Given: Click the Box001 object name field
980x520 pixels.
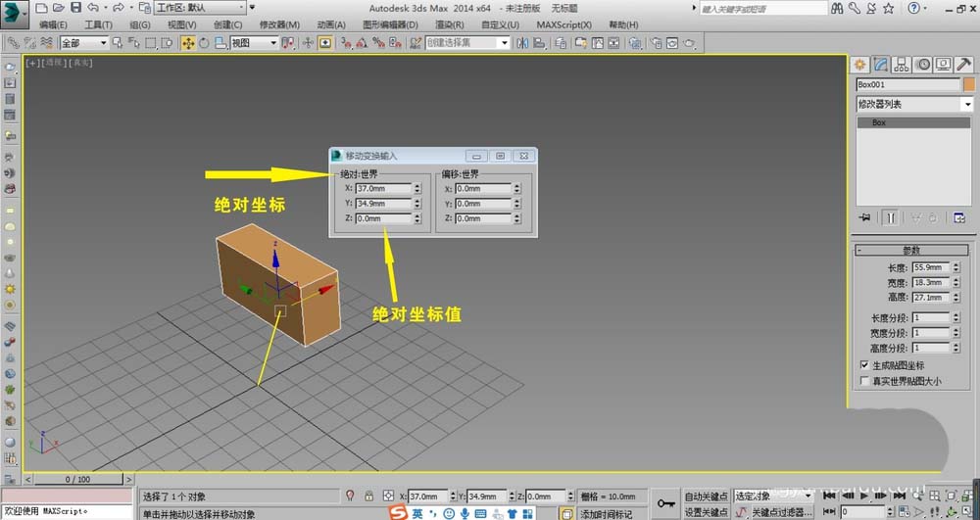Looking at the screenshot, I should coord(908,84).
